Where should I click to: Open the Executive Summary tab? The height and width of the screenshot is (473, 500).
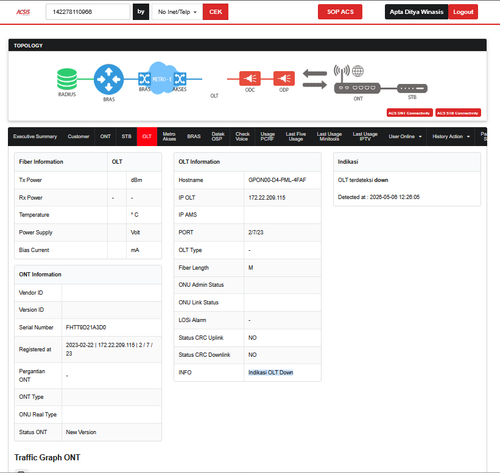coord(35,137)
